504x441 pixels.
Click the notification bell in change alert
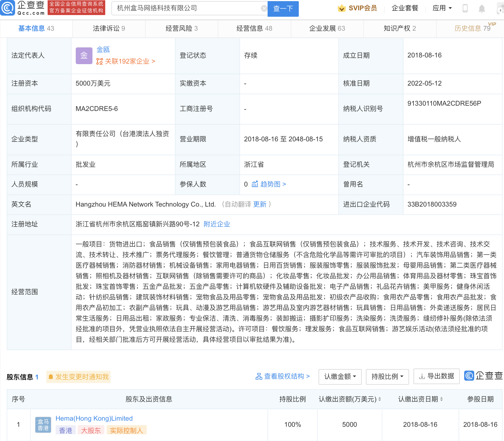[x=51, y=377]
